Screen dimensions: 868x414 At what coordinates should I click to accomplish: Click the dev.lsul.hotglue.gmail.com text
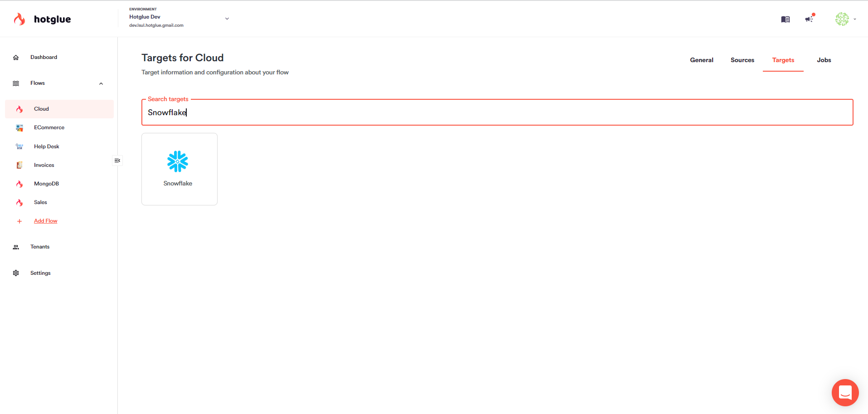pos(156,25)
